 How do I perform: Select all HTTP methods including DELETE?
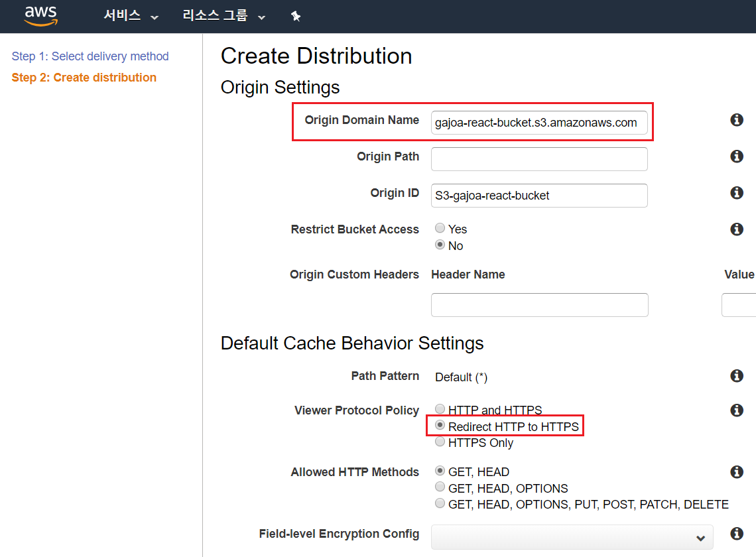point(440,503)
